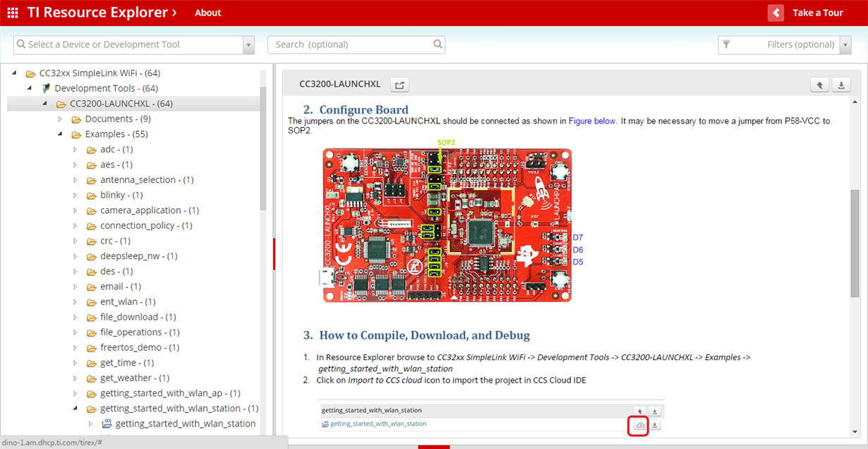The height and width of the screenshot is (449, 868).
Task: Click the tree panel vertical scrollbar
Action: point(263,148)
